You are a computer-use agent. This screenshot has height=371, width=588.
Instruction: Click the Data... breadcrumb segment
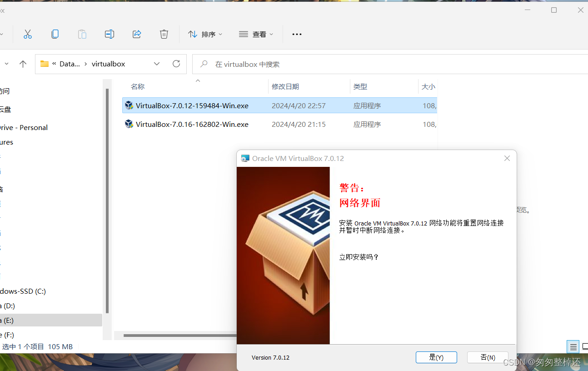coord(70,64)
